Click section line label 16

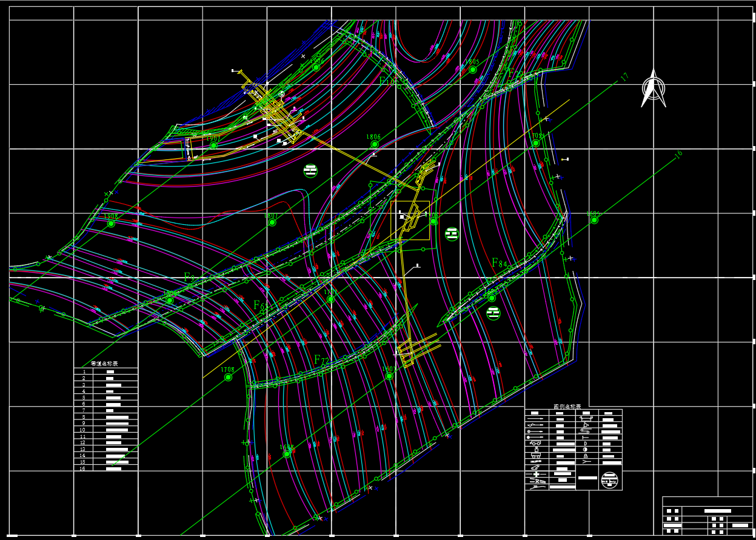tap(678, 154)
